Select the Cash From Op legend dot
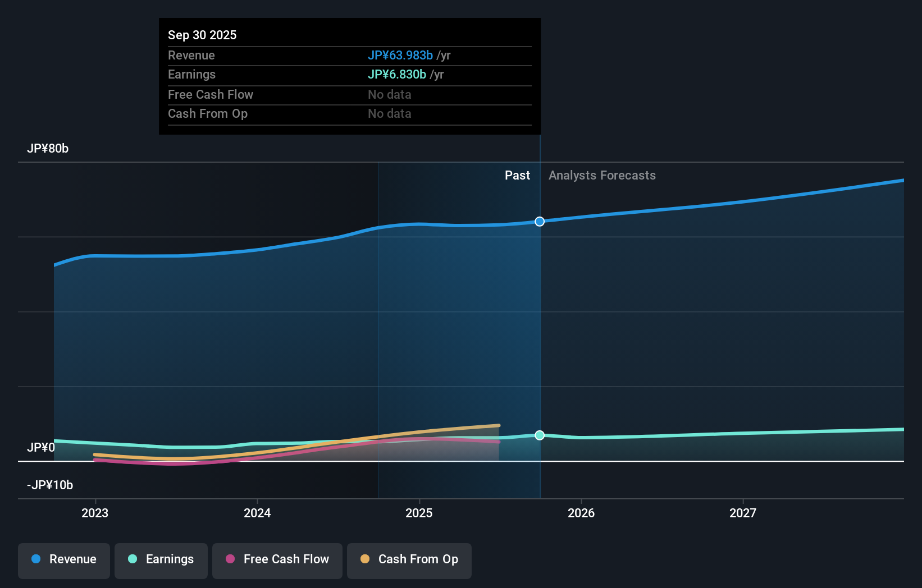The image size is (922, 588). coord(364,559)
